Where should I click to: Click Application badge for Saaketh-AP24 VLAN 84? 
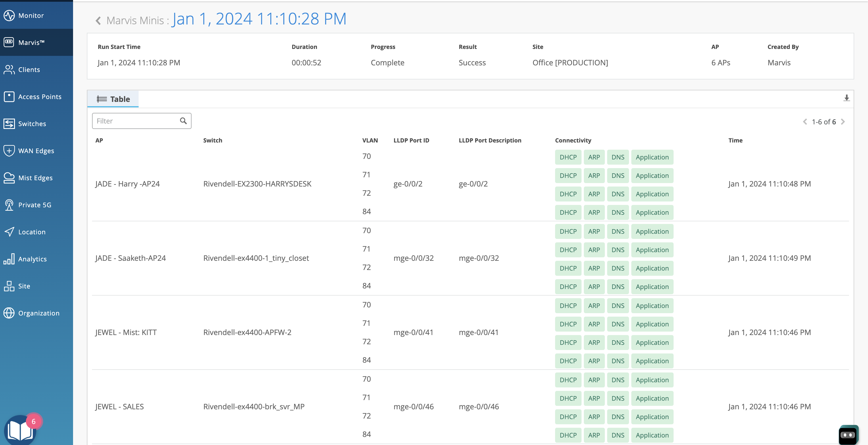(x=652, y=287)
